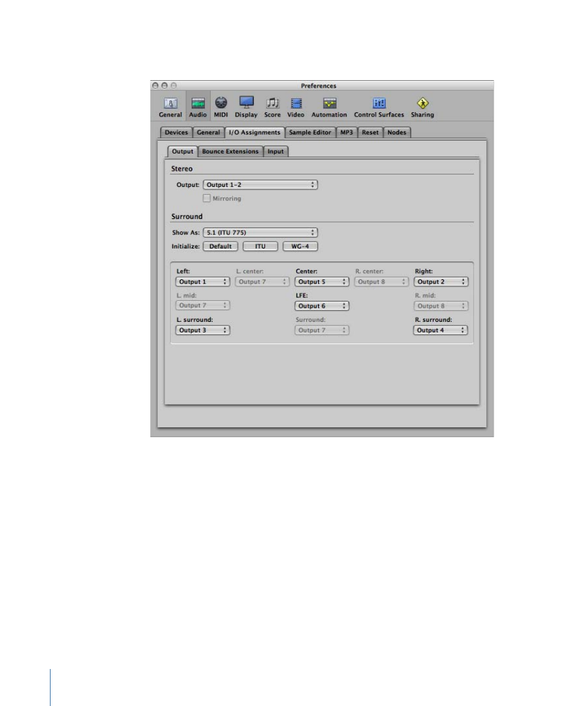Screen dimensions: 588x706
Task: Open the Stereo Output 1-2 dropdown
Action: pos(260,184)
